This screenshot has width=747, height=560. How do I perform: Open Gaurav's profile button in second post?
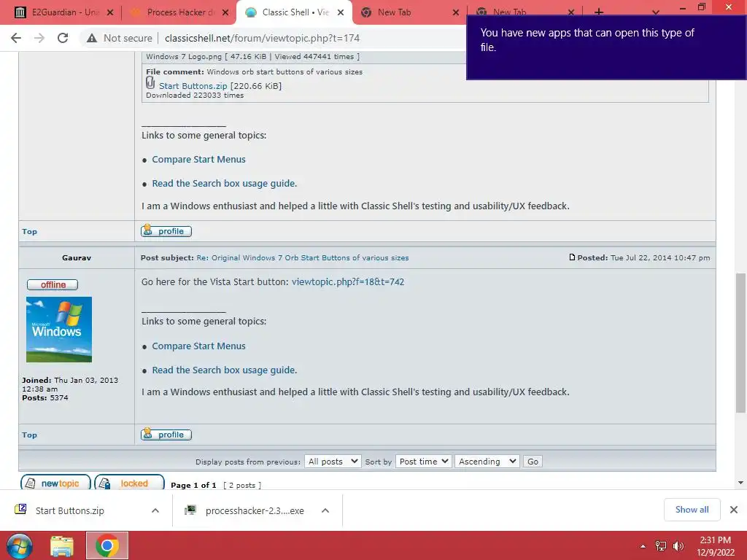pos(166,435)
